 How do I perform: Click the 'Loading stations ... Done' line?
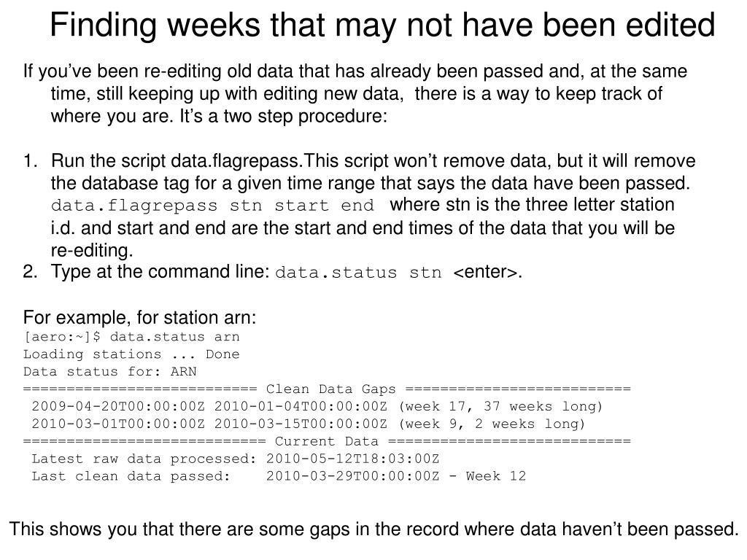pyautogui.click(x=131, y=354)
